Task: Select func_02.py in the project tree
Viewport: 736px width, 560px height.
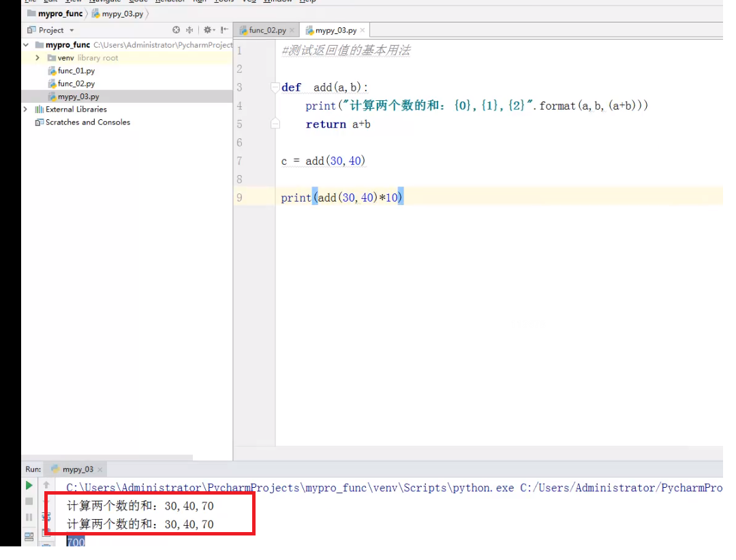Action: coord(76,84)
